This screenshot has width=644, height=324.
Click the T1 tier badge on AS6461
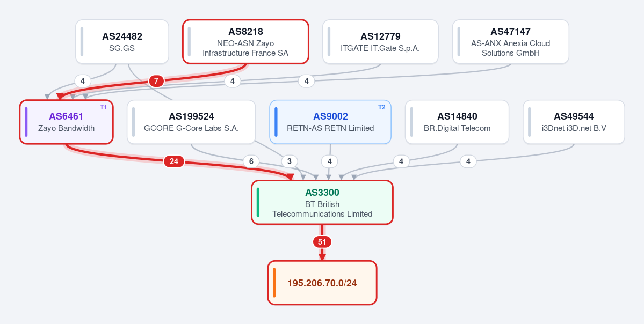[x=103, y=107]
